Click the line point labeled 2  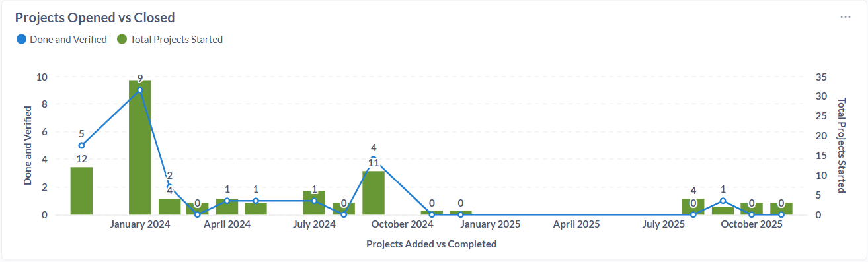[x=169, y=187]
